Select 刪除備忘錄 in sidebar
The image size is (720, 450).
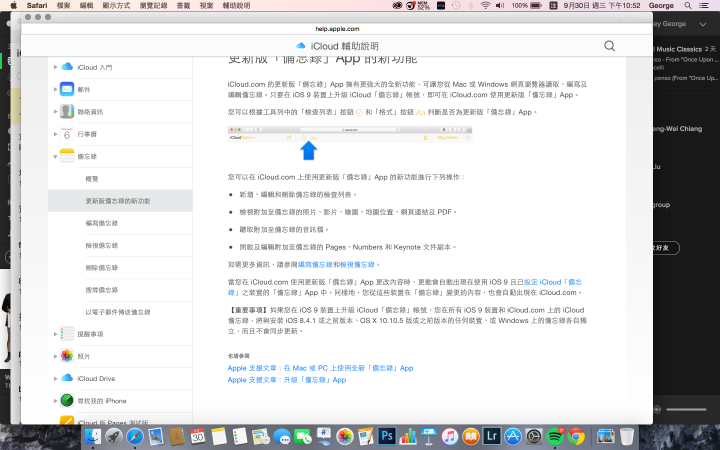point(101,267)
